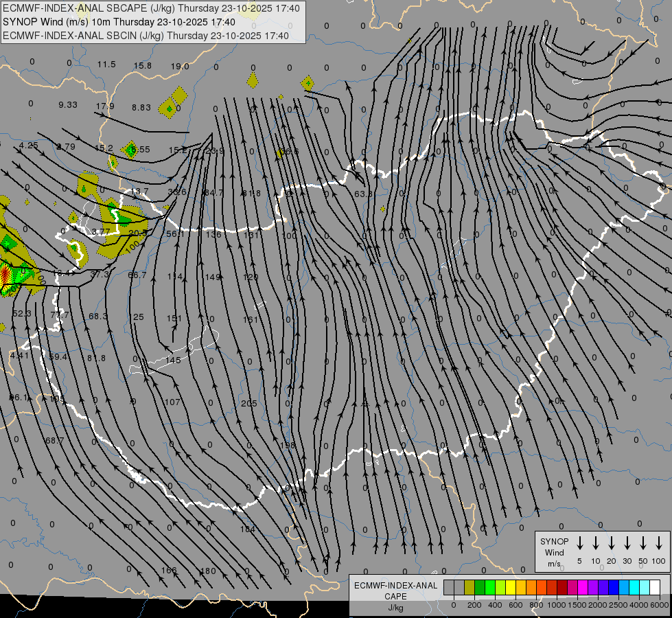Click the 5 m/s wind arrow in legend
Image resolution: width=672 pixels, height=618 pixels.
pyautogui.click(x=579, y=543)
